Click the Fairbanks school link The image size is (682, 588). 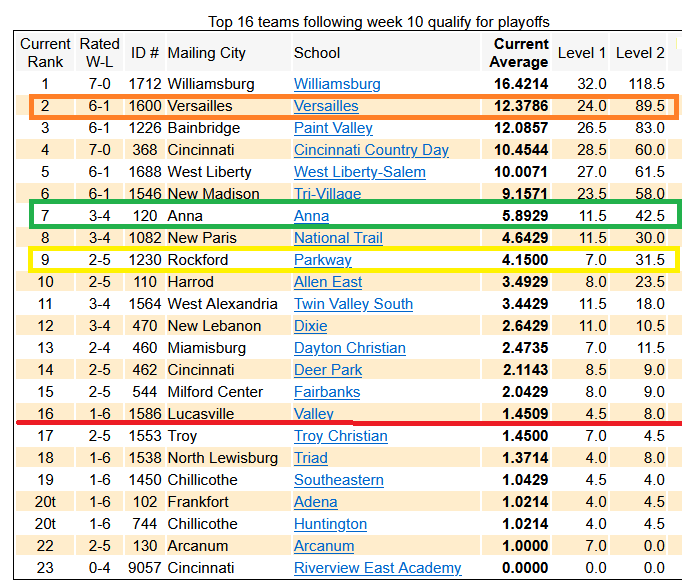pos(327,392)
